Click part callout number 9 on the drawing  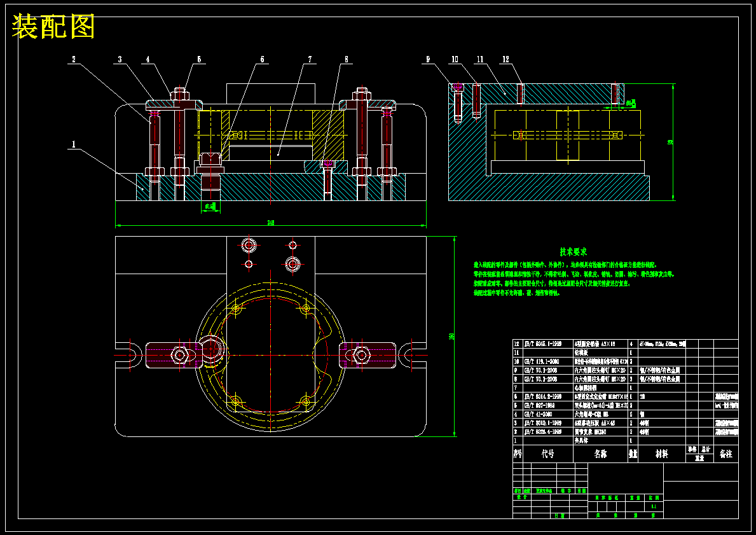[x=428, y=59]
